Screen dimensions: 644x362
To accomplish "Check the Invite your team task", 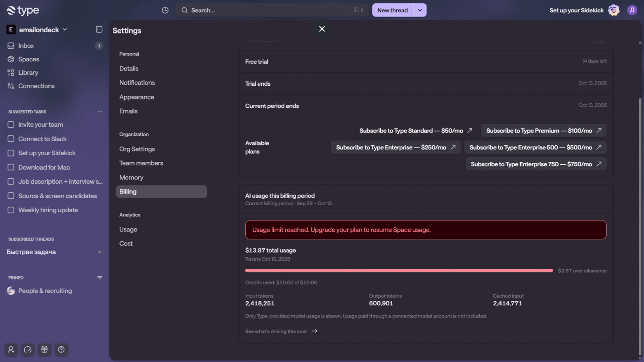I will (11, 125).
